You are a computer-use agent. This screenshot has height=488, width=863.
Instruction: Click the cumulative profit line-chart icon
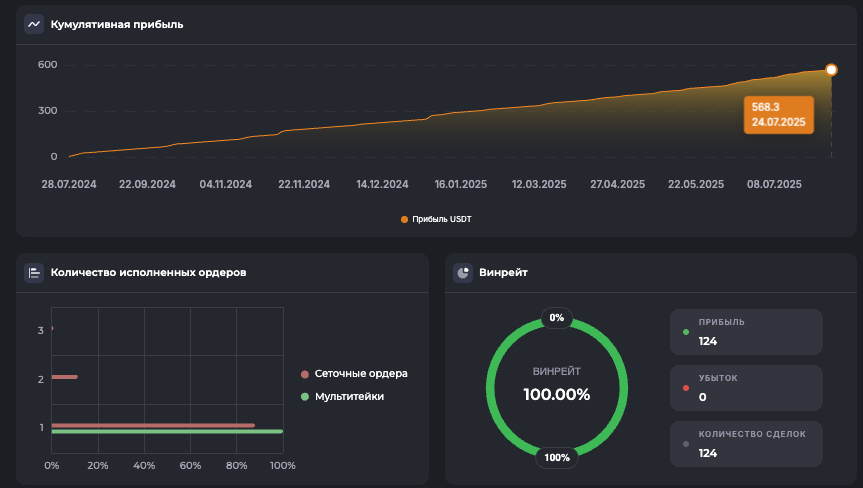pyautogui.click(x=35, y=24)
